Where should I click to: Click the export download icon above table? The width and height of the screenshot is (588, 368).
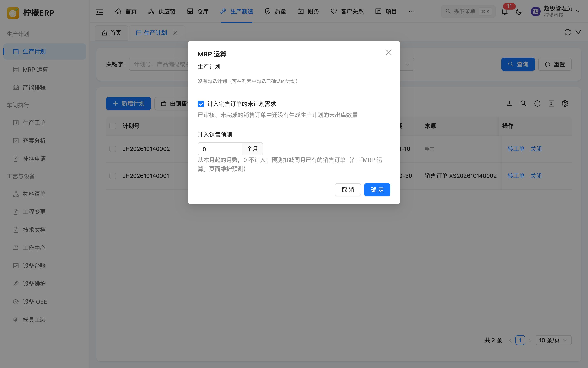pyautogui.click(x=510, y=103)
